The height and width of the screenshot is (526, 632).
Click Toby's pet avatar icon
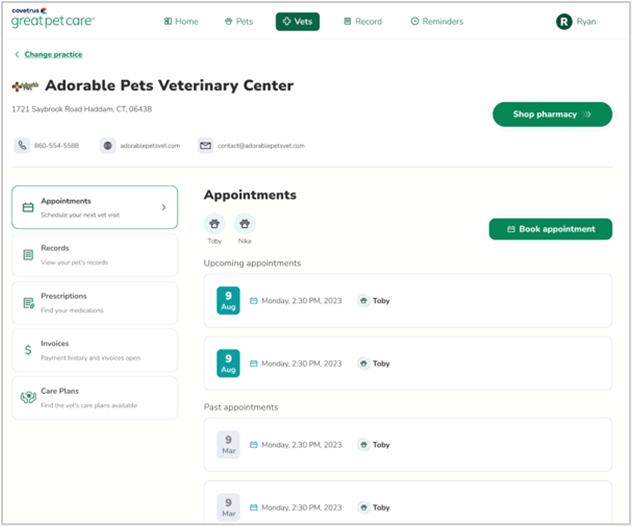[215, 224]
